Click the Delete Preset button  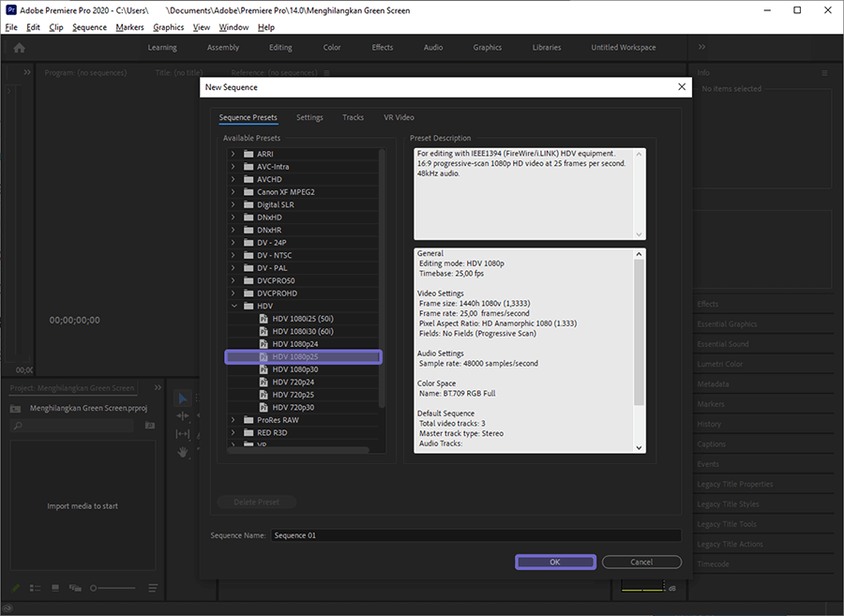(x=257, y=502)
